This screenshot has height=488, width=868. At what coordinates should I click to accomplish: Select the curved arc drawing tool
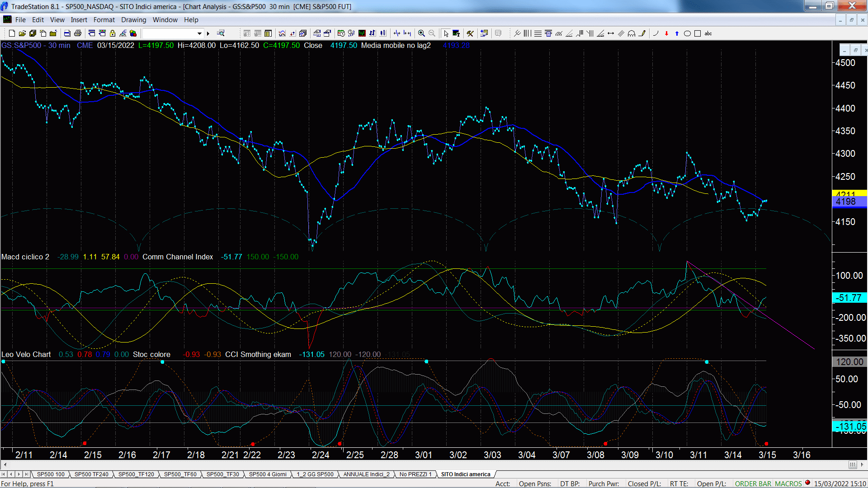pos(656,33)
